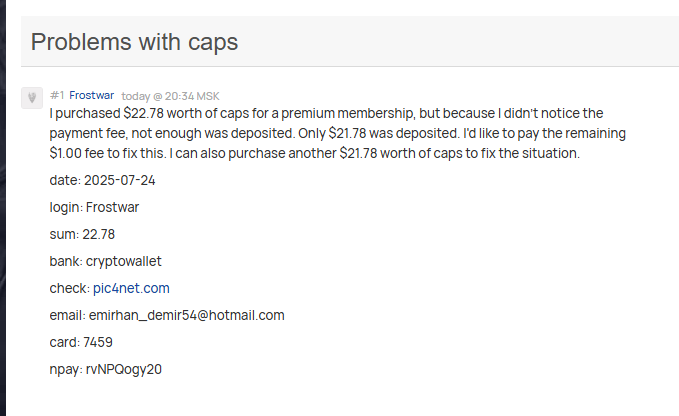Screen dimensions: 679x416
Task: Click the sum: 22.78 line
Action: 82,234
